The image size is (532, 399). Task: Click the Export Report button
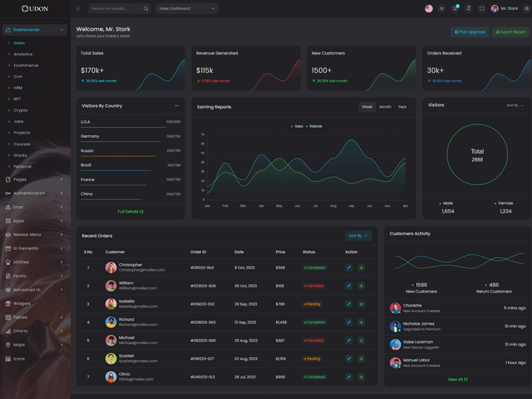[x=510, y=32]
